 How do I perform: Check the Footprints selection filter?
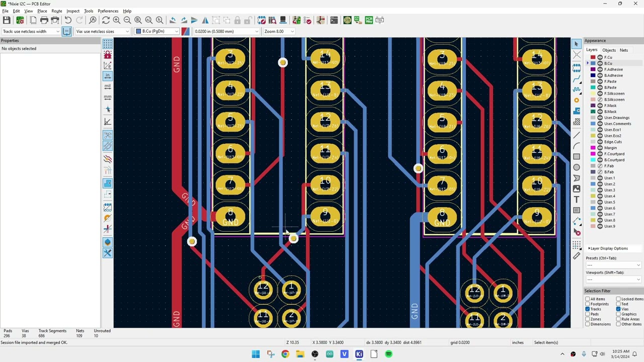tap(587, 304)
